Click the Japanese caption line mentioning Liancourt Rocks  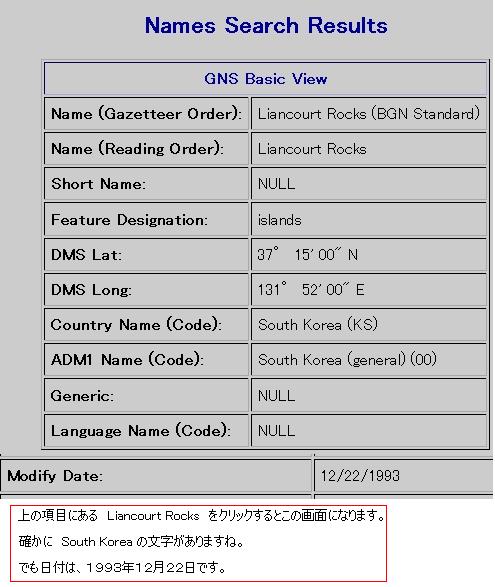coord(201,515)
